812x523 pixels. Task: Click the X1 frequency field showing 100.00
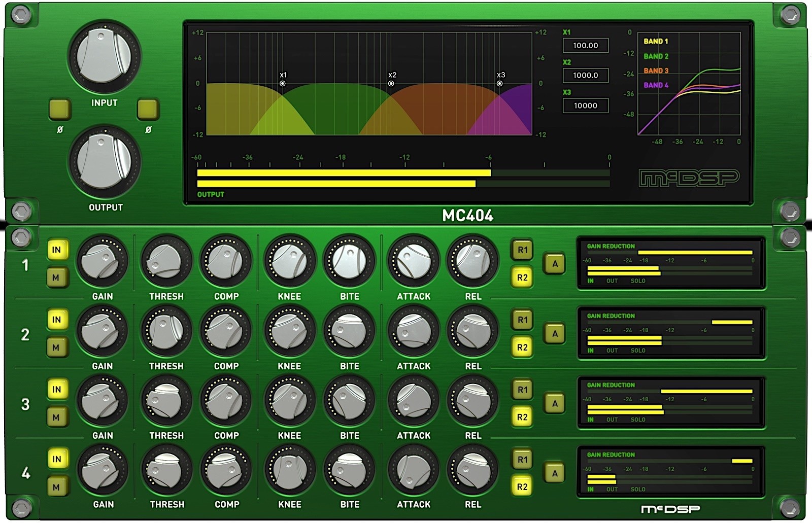(586, 45)
